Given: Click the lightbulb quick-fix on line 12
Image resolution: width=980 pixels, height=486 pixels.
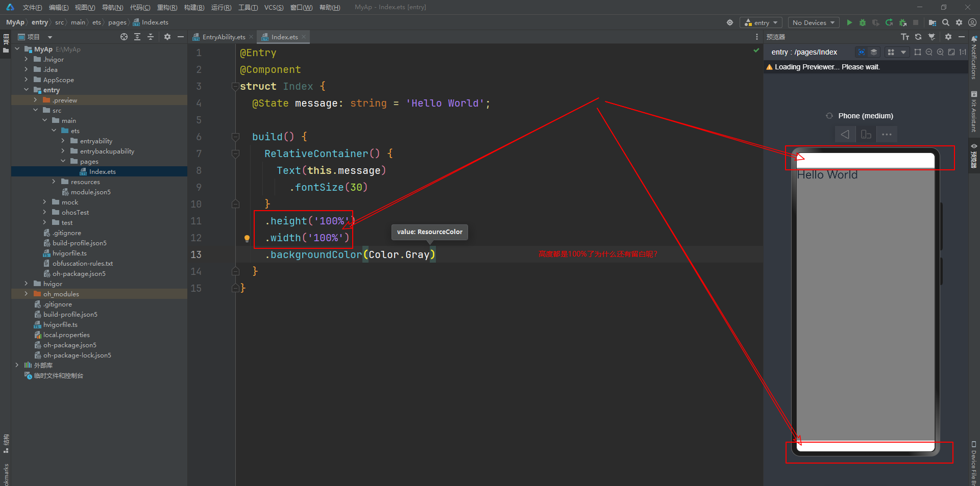Looking at the screenshot, I should (x=247, y=238).
